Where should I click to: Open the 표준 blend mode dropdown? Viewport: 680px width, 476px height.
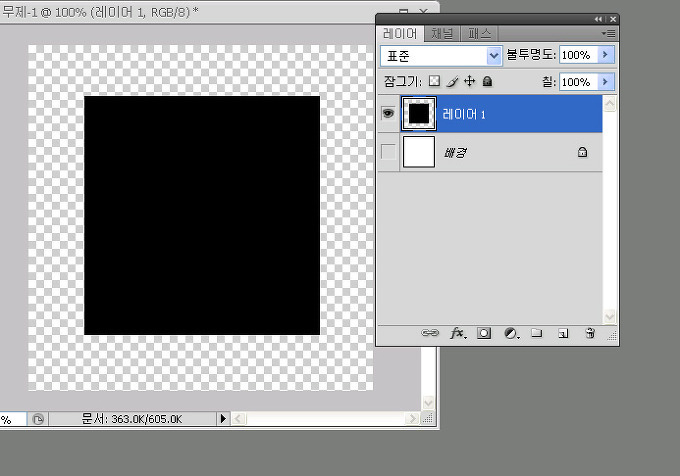441,55
